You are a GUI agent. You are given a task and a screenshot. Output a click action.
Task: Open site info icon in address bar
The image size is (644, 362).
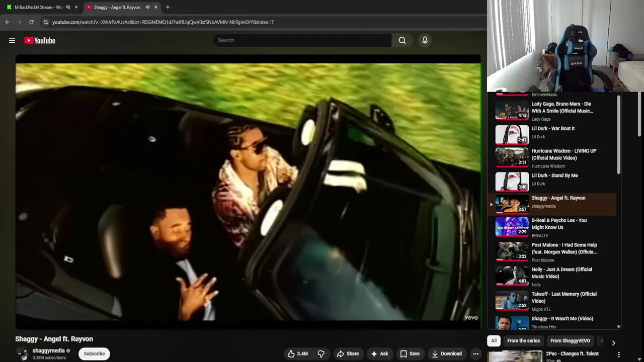coord(46,22)
